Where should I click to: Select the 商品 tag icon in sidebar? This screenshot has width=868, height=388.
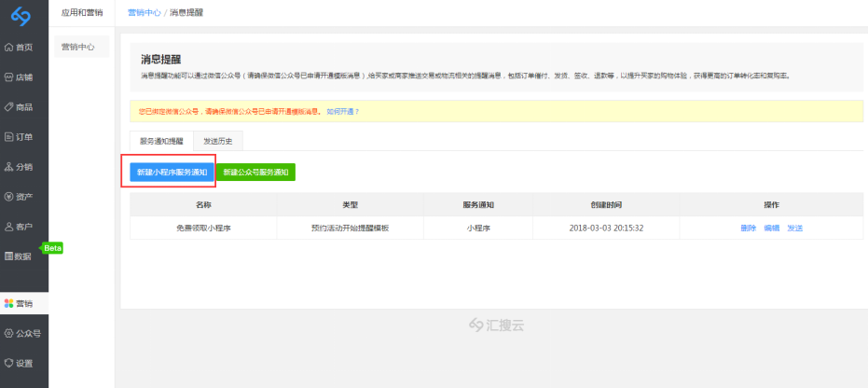pyautogui.click(x=9, y=106)
